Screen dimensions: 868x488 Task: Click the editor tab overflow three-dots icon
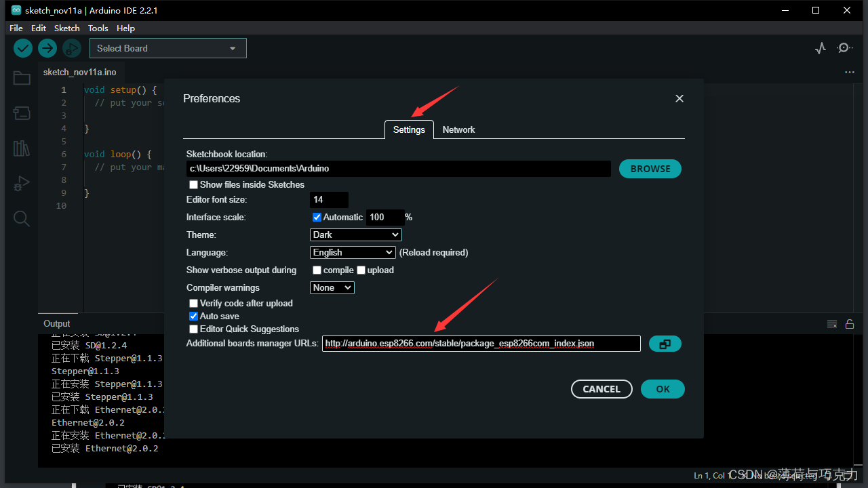point(850,72)
